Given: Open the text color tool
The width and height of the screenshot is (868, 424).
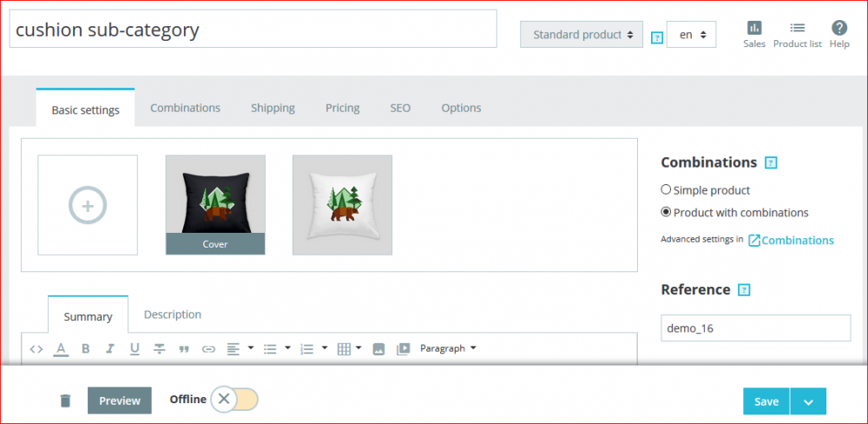Looking at the screenshot, I should click(x=61, y=349).
